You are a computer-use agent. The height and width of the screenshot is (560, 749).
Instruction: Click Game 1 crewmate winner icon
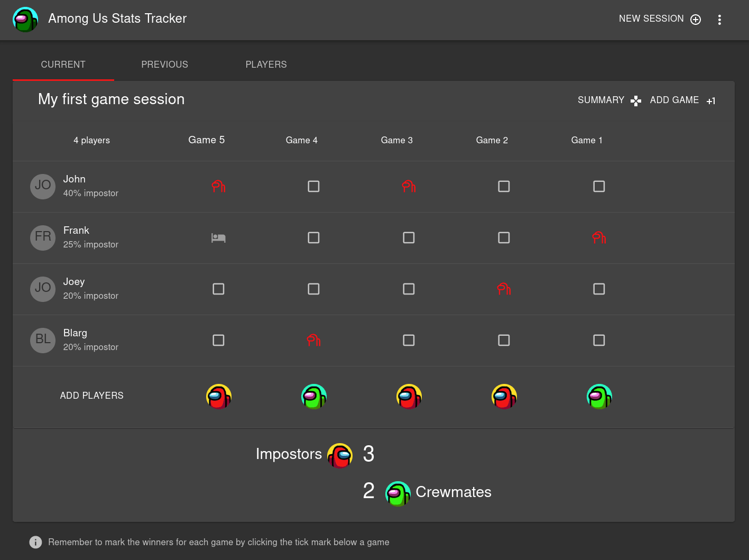coord(599,397)
